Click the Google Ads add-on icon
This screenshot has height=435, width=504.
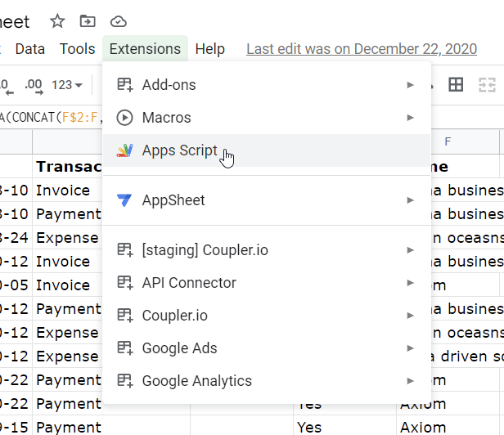(x=124, y=348)
